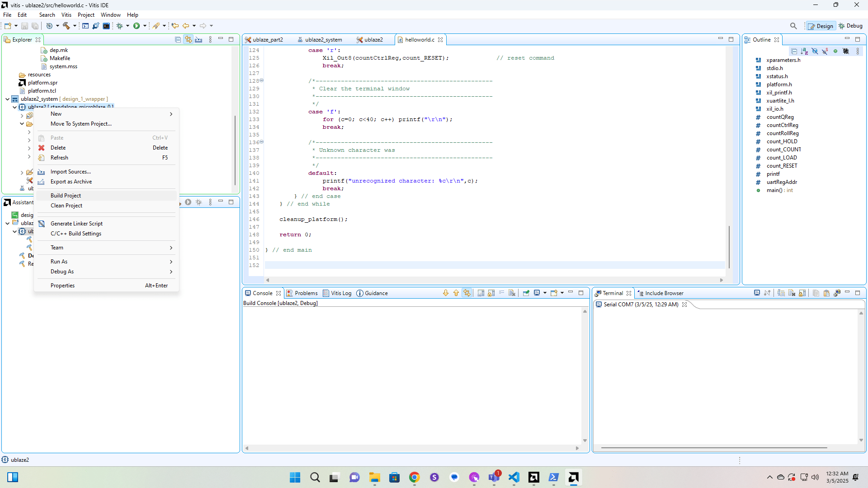868x488 pixels.
Task: Expand the Run As submenu arrow
Action: (171, 262)
